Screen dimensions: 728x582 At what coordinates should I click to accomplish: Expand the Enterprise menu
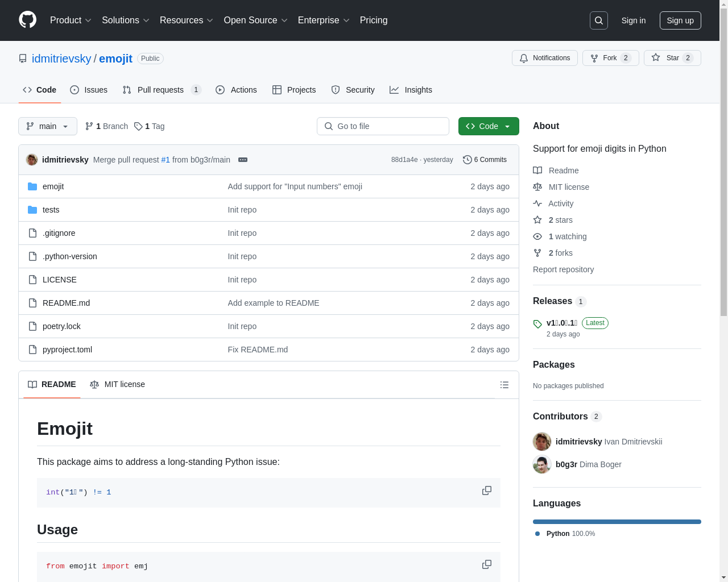tap(324, 20)
